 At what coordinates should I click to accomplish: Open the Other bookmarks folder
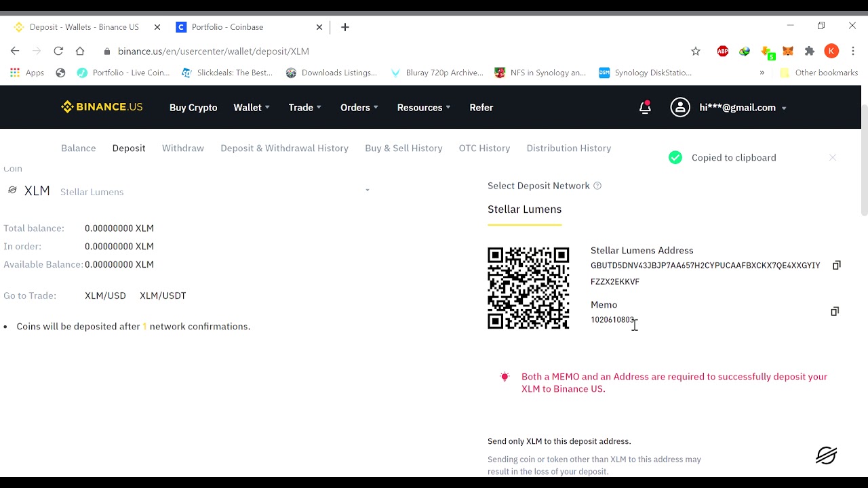click(819, 73)
